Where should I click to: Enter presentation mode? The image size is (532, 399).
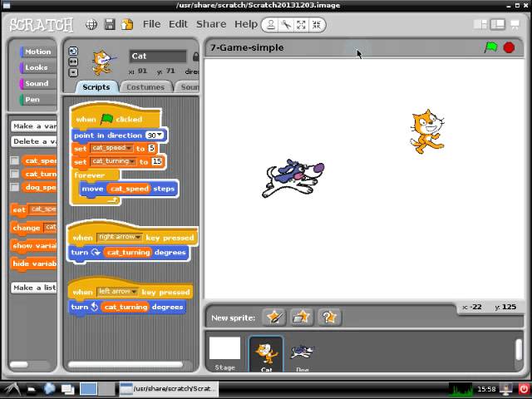[515, 24]
